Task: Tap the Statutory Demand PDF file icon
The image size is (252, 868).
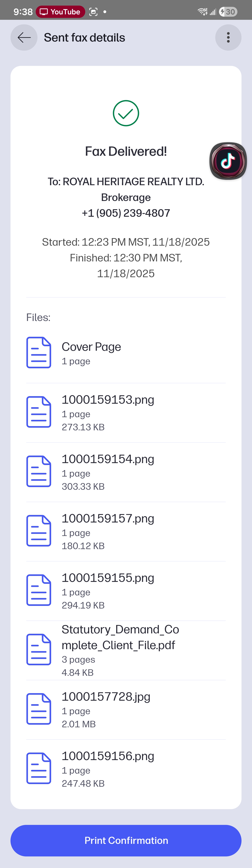Action: coord(39,649)
